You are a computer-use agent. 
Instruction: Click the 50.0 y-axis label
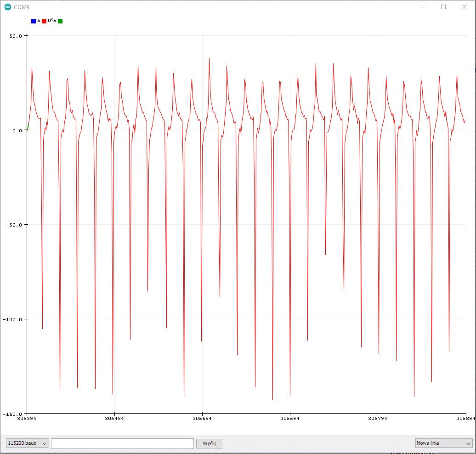pos(16,36)
